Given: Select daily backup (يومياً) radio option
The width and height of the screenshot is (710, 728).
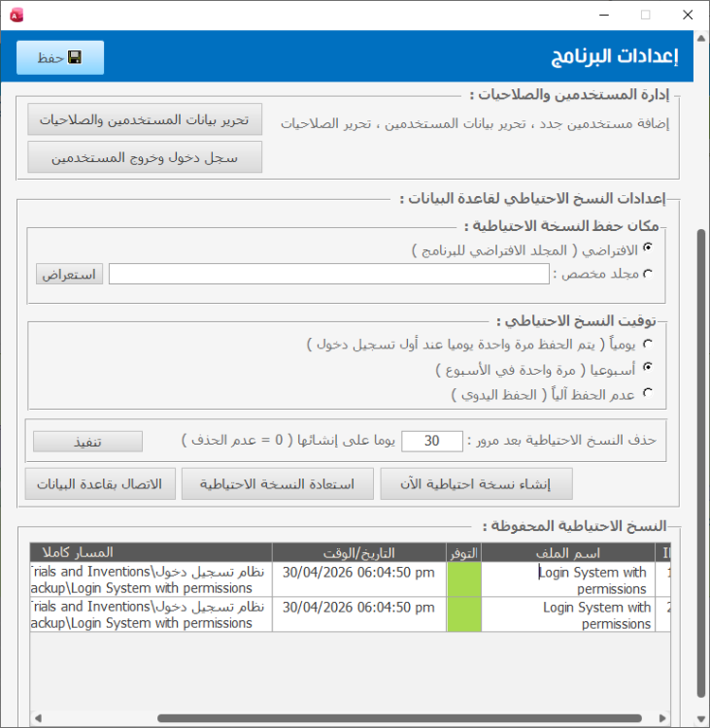Looking at the screenshot, I should click(x=647, y=344).
